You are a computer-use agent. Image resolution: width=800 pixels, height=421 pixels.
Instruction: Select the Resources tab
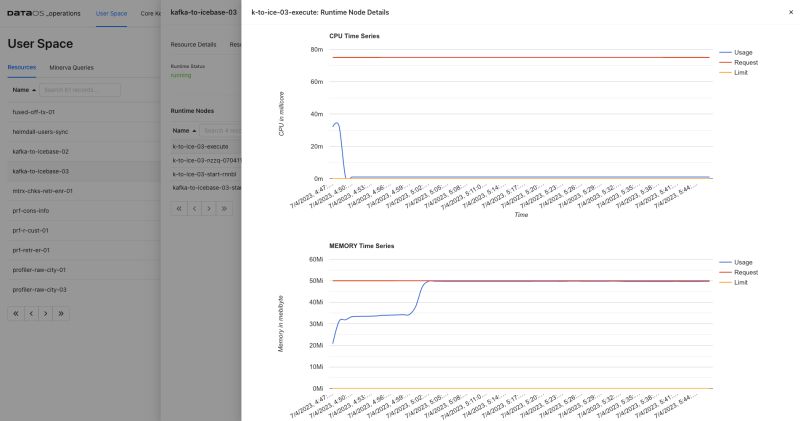(21, 67)
